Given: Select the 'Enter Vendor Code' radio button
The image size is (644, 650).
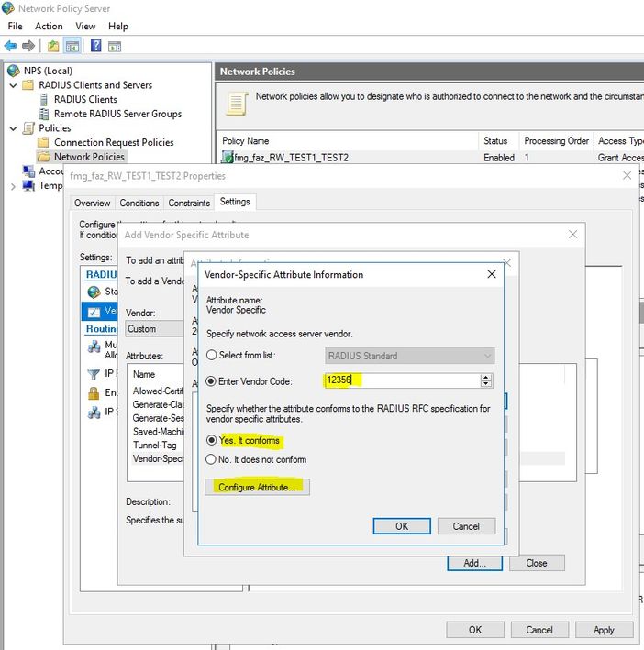Looking at the screenshot, I should point(213,381).
